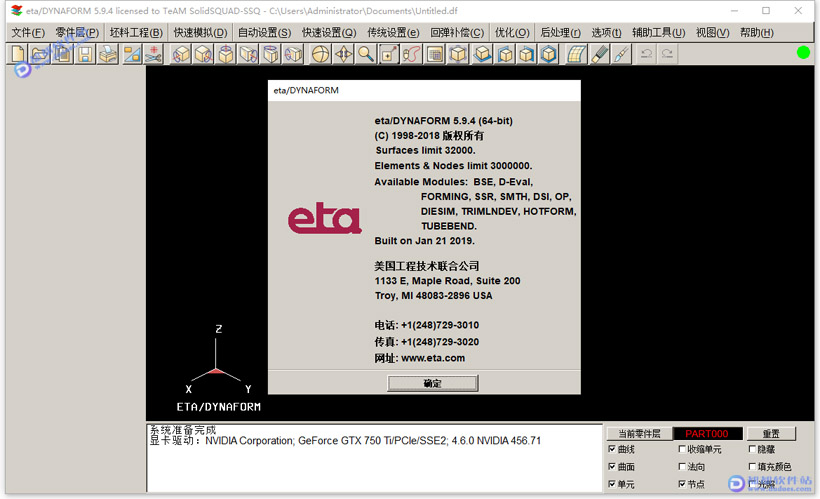
Task: Click the thin paintbrush redraw icon
Action: pyautogui.click(x=621, y=54)
